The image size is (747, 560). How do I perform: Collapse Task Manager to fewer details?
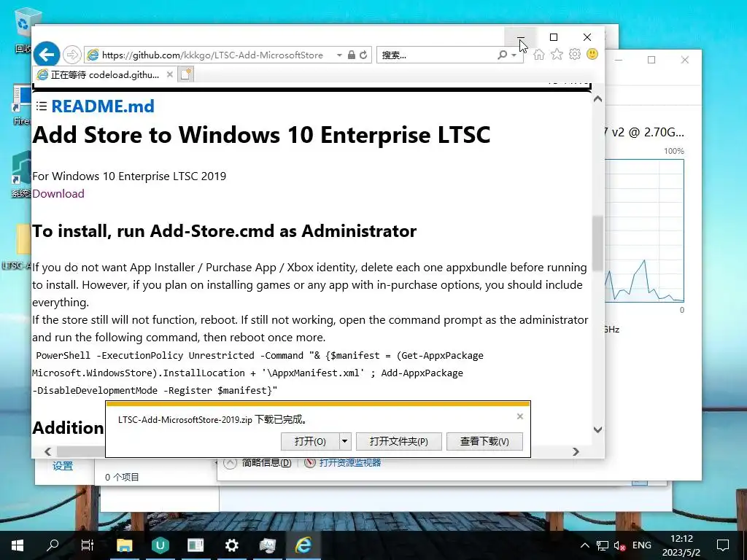258,462
